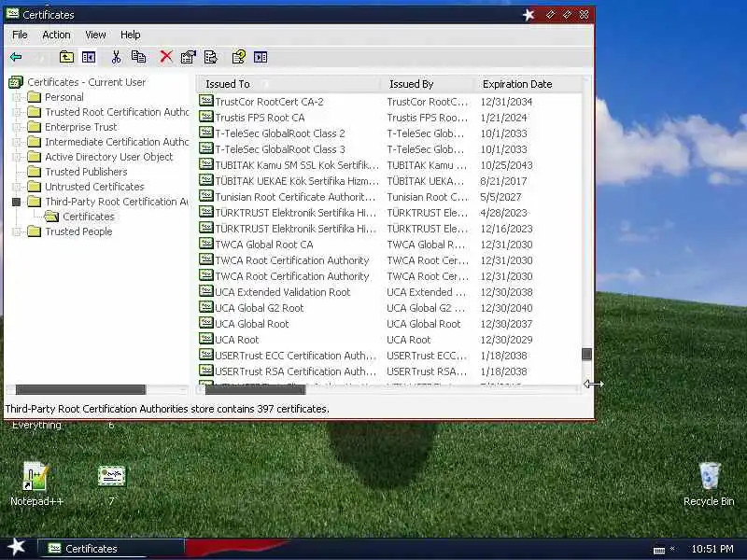Expand Intermediate Certification Authorities node
The image size is (747, 560).
[x=17, y=142]
